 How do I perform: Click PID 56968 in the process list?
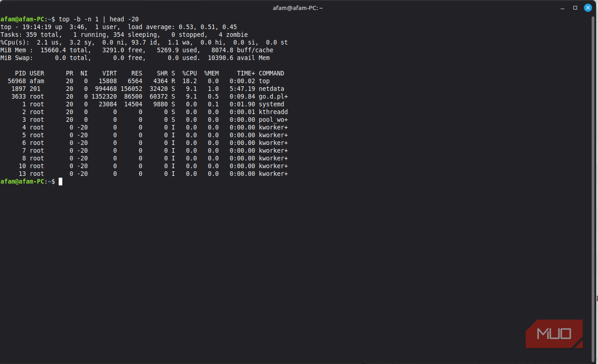(17, 81)
